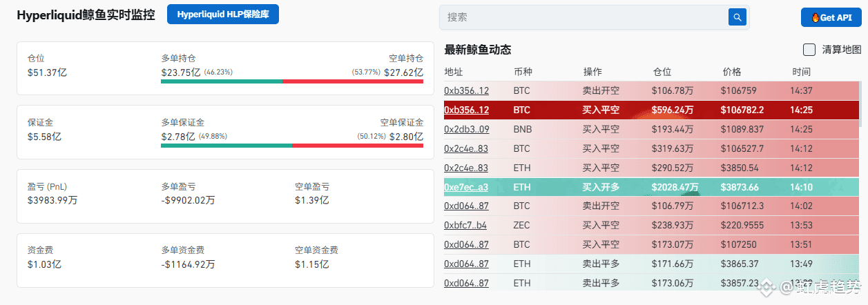Open address 0xbfc7..b4 ZEC row

465,225
